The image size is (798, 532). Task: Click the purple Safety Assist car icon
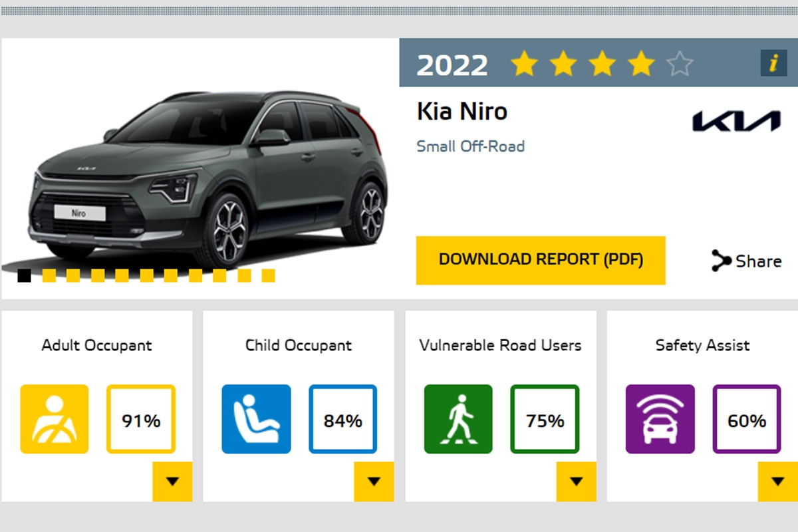click(x=660, y=419)
